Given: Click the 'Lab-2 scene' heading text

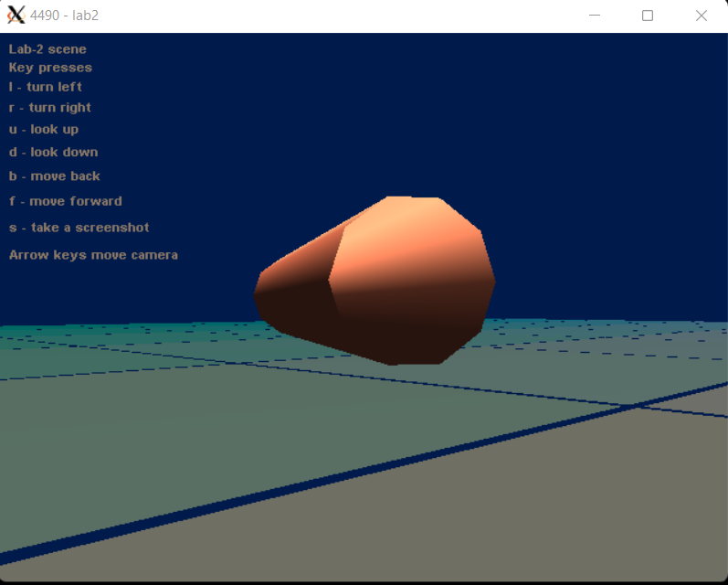Looking at the screenshot, I should coord(47,49).
